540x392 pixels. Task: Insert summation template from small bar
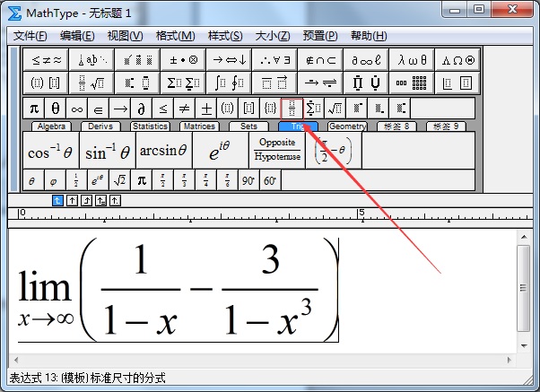313,109
